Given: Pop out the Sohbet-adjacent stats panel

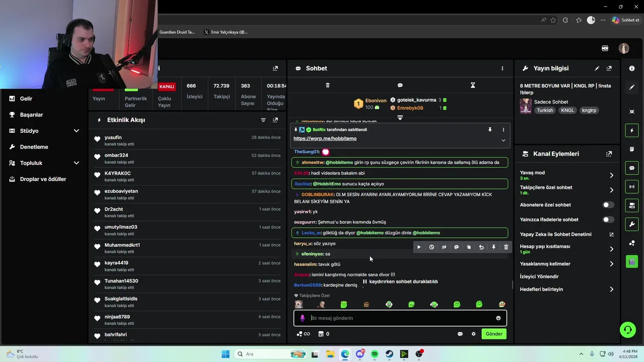Looking at the screenshot, I should tap(275, 68).
